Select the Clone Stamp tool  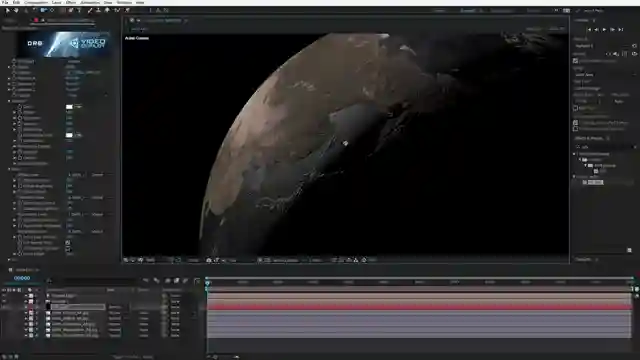[98, 10]
